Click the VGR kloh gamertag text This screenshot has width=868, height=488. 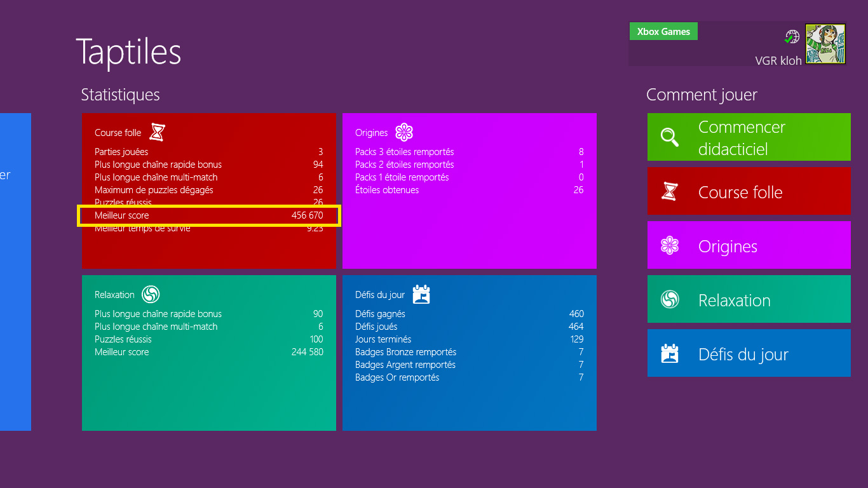(778, 61)
